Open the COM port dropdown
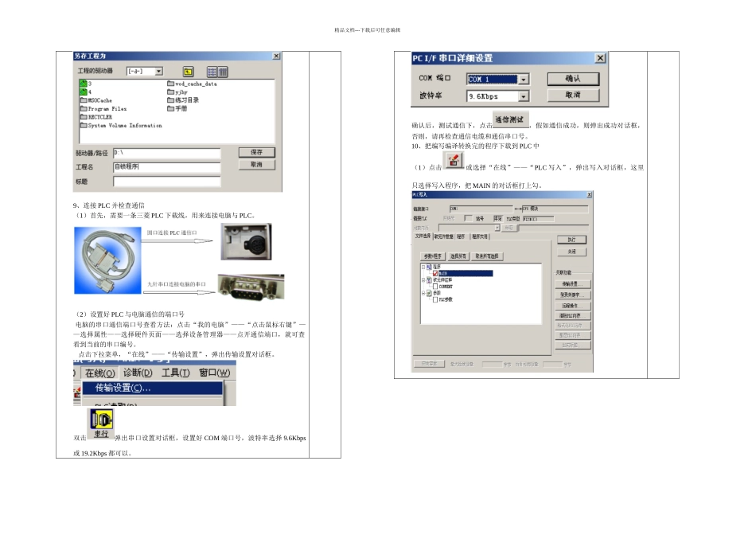This screenshot has height=535, width=756. (x=524, y=79)
